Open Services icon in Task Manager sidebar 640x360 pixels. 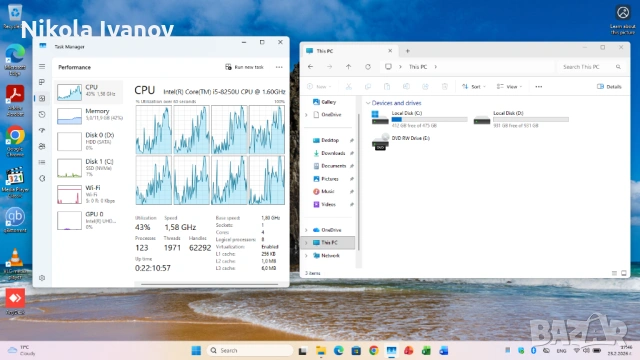[42, 178]
